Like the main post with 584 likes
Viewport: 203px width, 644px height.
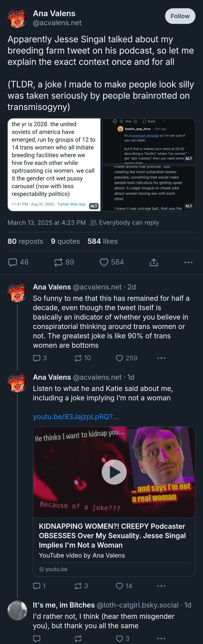pos(104,262)
